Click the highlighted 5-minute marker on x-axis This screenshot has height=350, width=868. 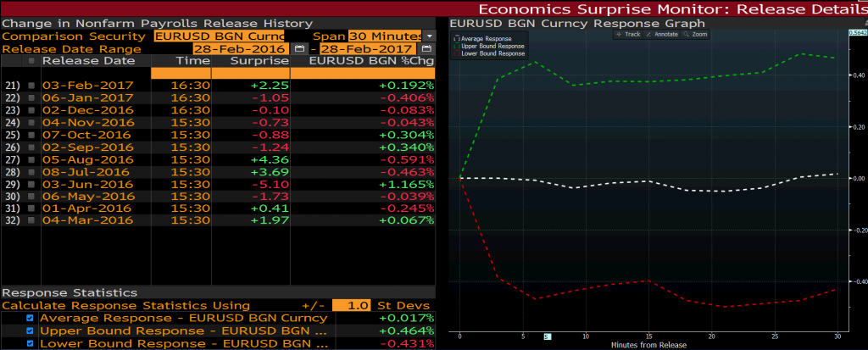547,336
